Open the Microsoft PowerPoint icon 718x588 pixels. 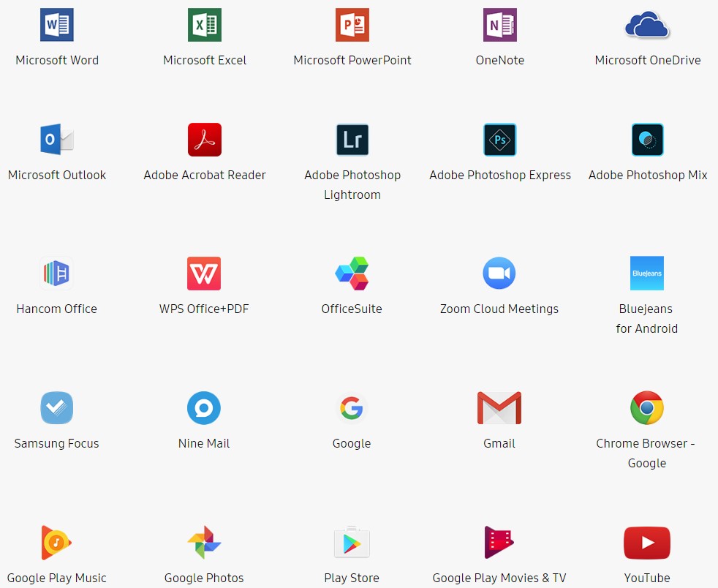tap(352, 25)
